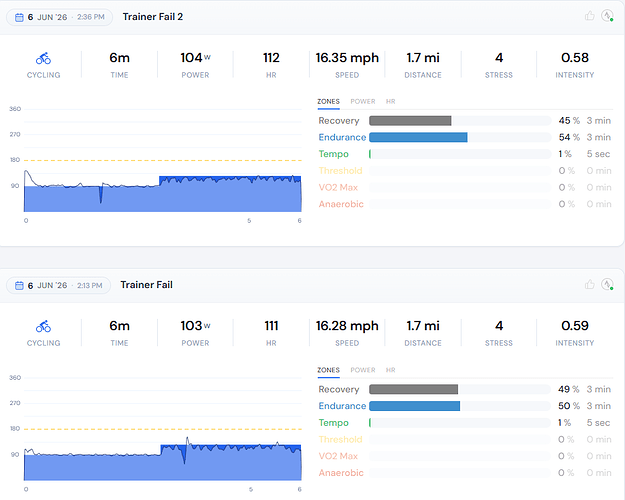The height and width of the screenshot is (500, 625).
Task: Click 1.7 mi distance in Trainer Fail 2 card
Action: [423, 58]
